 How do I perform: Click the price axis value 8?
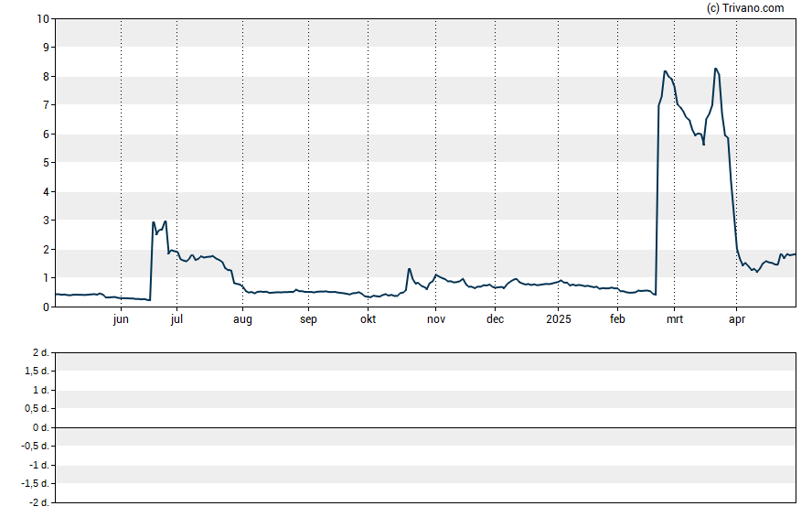tap(46, 77)
